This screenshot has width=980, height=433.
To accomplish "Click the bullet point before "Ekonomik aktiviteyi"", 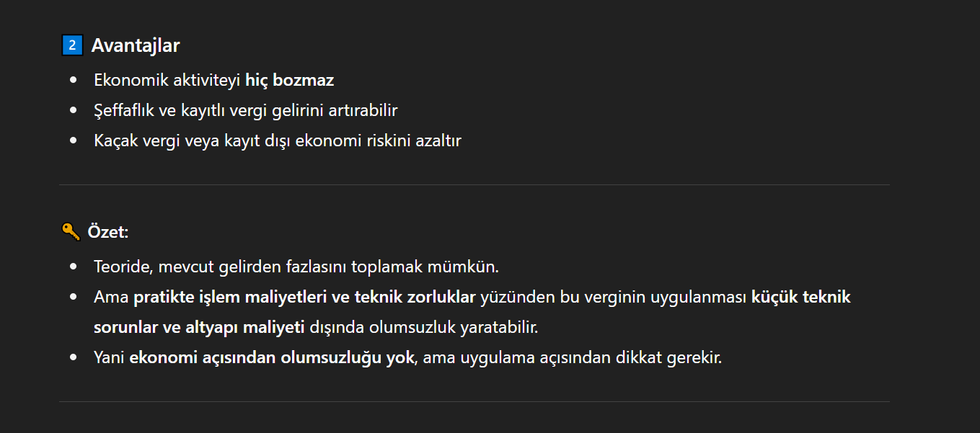I will pyautogui.click(x=73, y=80).
